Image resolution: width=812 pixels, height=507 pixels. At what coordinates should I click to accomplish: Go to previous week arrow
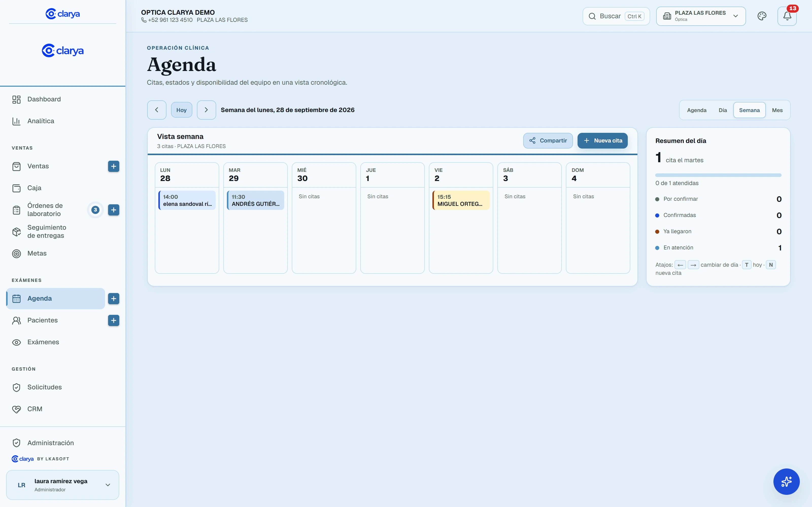click(157, 110)
